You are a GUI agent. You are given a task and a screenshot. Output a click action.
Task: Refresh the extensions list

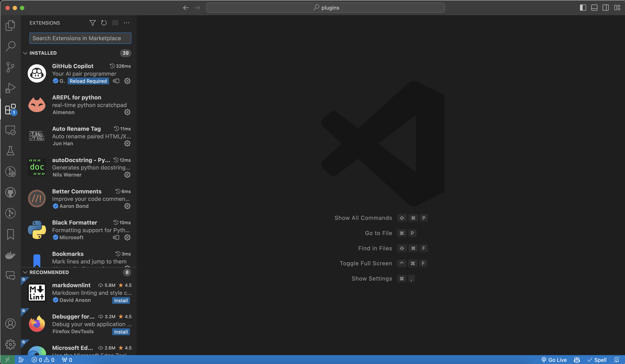coord(104,23)
